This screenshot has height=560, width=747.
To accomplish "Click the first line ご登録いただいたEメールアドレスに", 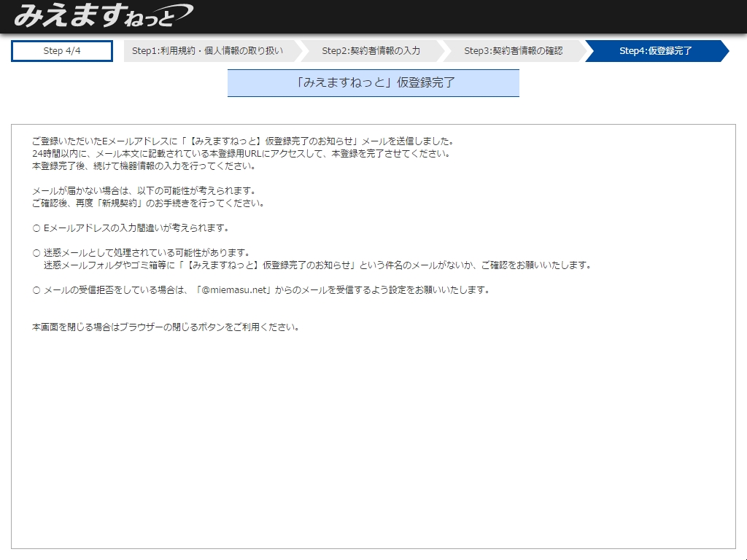I will (x=242, y=141).
